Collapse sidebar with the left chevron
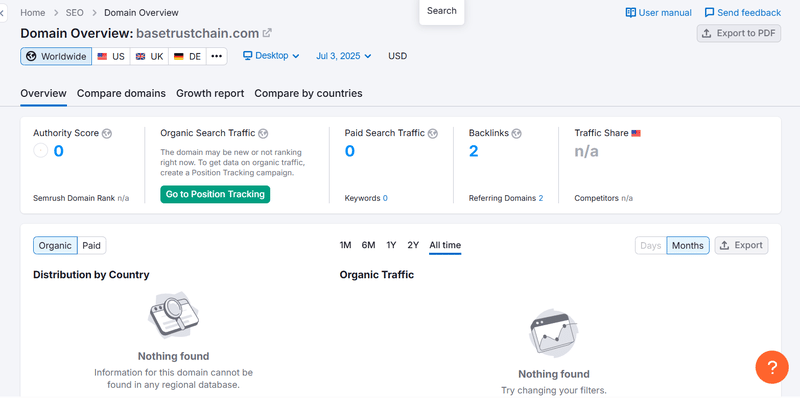This screenshot has height=398, width=800. point(2,13)
